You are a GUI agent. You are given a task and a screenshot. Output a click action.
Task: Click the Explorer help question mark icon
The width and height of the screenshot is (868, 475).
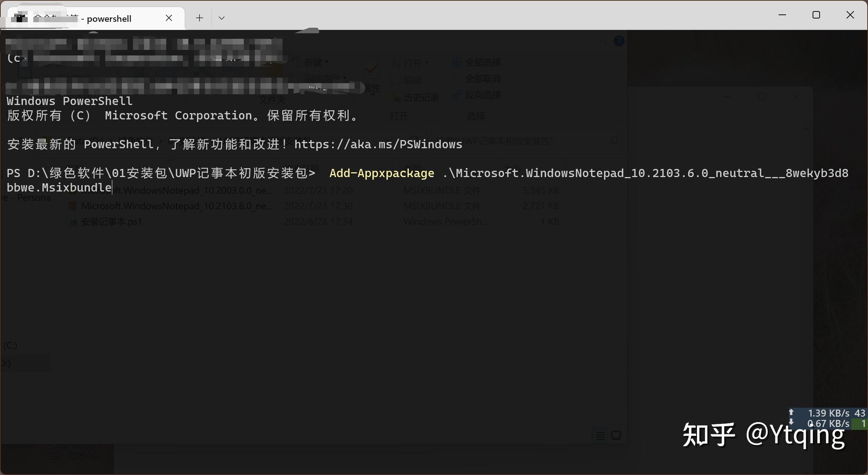click(x=619, y=41)
